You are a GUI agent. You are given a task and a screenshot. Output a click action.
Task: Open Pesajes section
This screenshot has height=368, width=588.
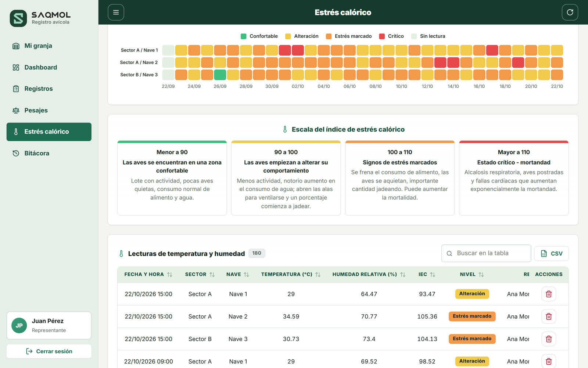(x=49, y=110)
